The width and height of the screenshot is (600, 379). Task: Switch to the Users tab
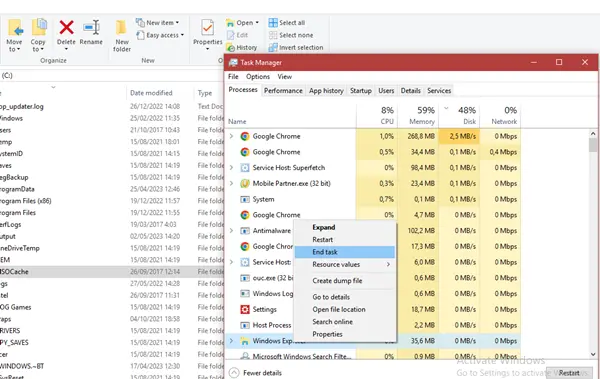pos(386,91)
